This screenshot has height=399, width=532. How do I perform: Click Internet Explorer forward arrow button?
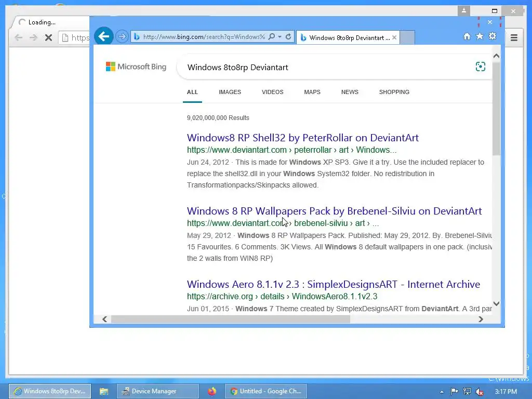pyautogui.click(x=122, y=36)
